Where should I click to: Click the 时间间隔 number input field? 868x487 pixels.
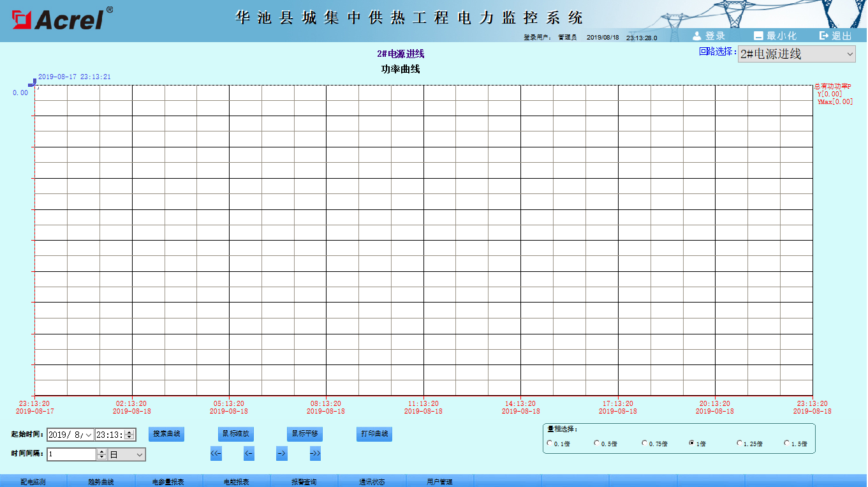[x=71, y=454]
